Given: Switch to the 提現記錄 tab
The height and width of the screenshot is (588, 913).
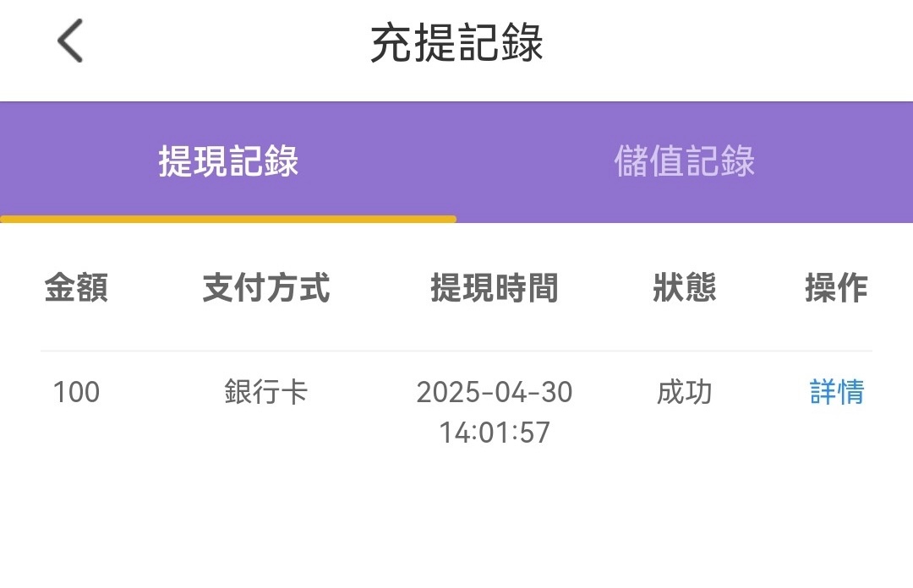Looking at the screenshot, I should pos(228,161).
